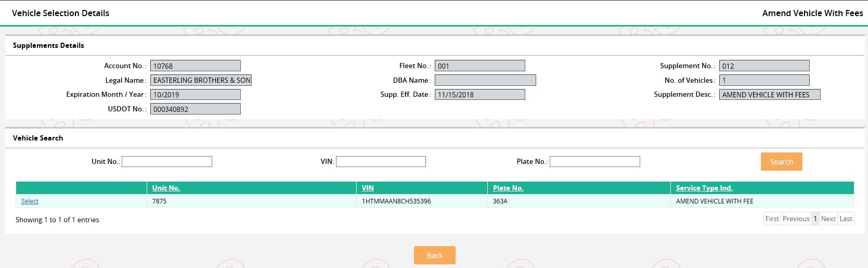Viewport: 868px width, 268px height.
Task: Click No. of Vehicles field showing 1
Action: click(765, 80)
